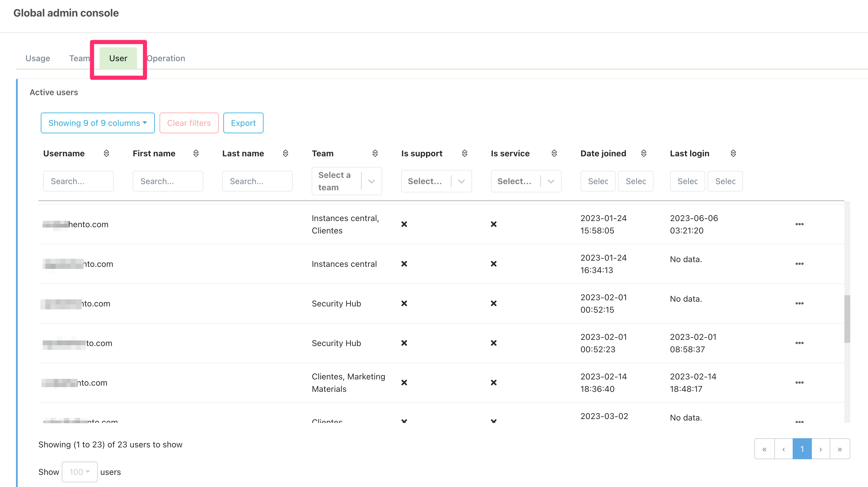The height and width of the screenshot is (487, 868).
Task: Open the first user row's three-dot actions menu
Action: click(799, 225)
